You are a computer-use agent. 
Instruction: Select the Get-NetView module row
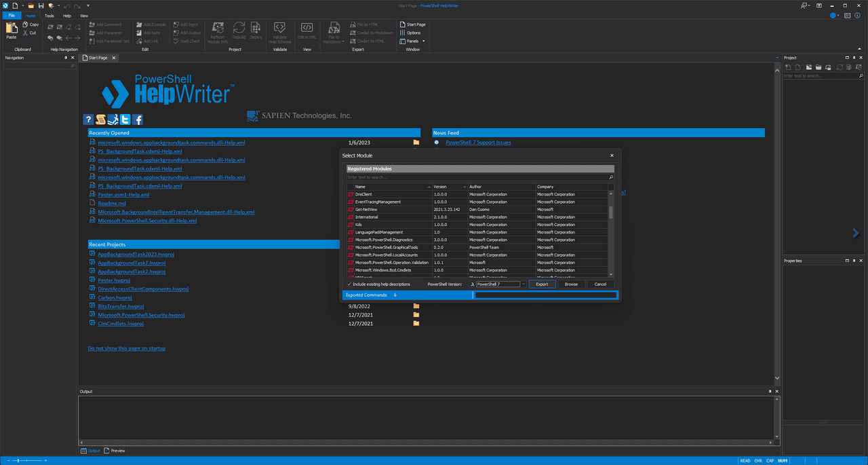click(x=477, y=210)
